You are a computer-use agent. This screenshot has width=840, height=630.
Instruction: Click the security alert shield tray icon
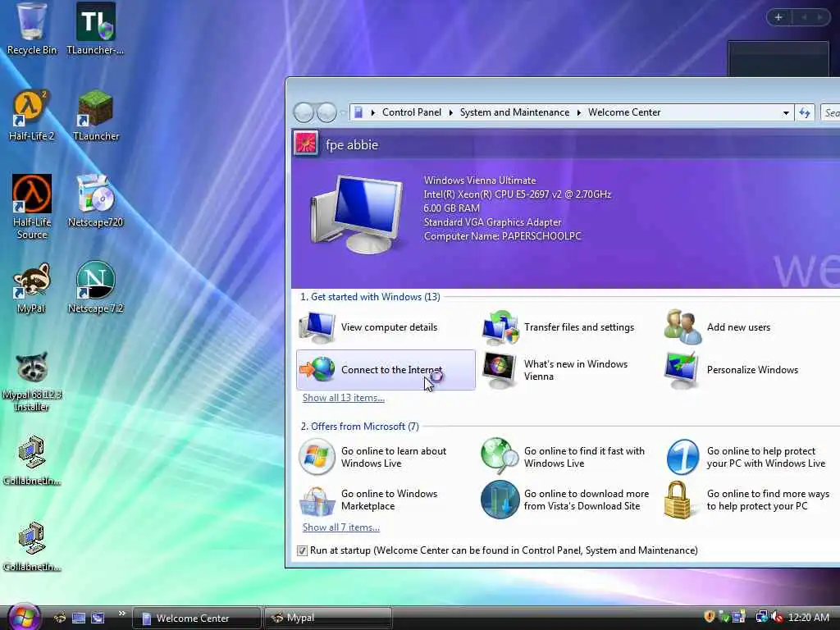point(710,617)
